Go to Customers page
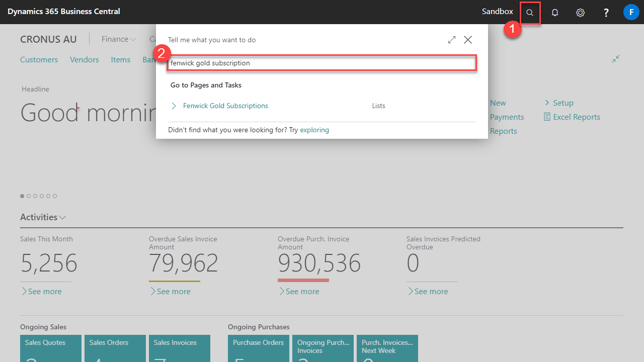The image size is (644, 362). pos(39,59)
